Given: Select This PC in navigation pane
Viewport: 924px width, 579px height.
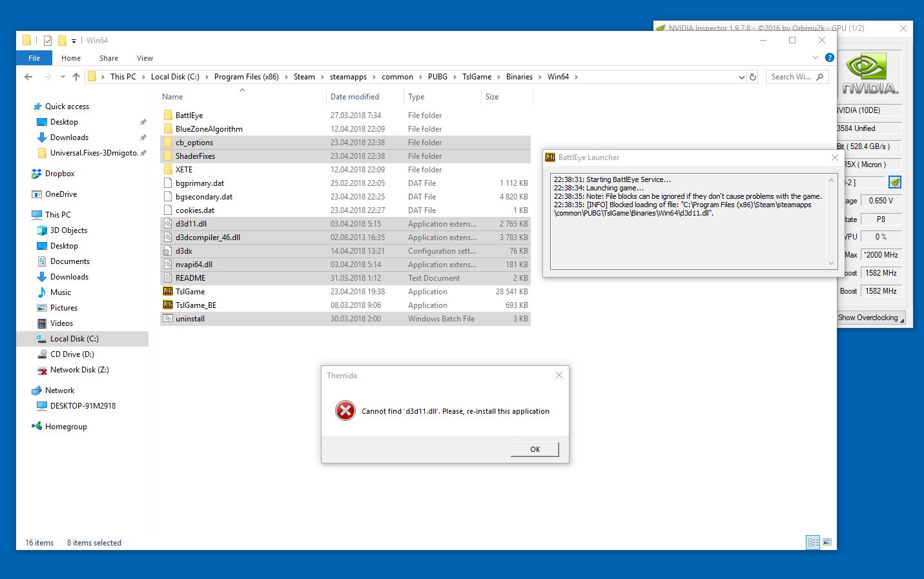Looking at the screenshot, I should [x=58, y=215].
